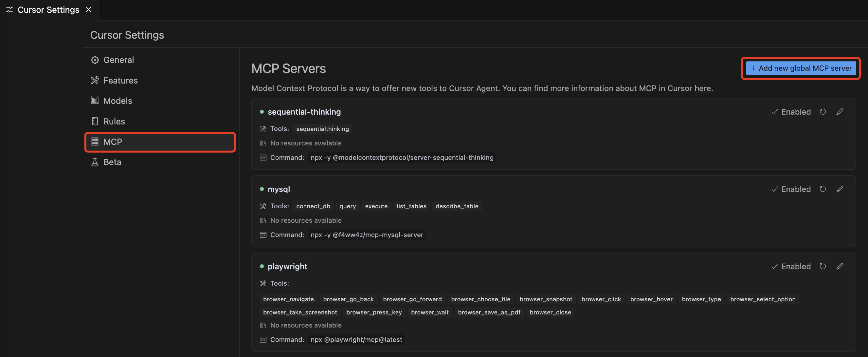Image resolution: width=868 pixels, height=357 pixels.
Task: Open the 'here' documentation link
Action: tap(703, 88)
